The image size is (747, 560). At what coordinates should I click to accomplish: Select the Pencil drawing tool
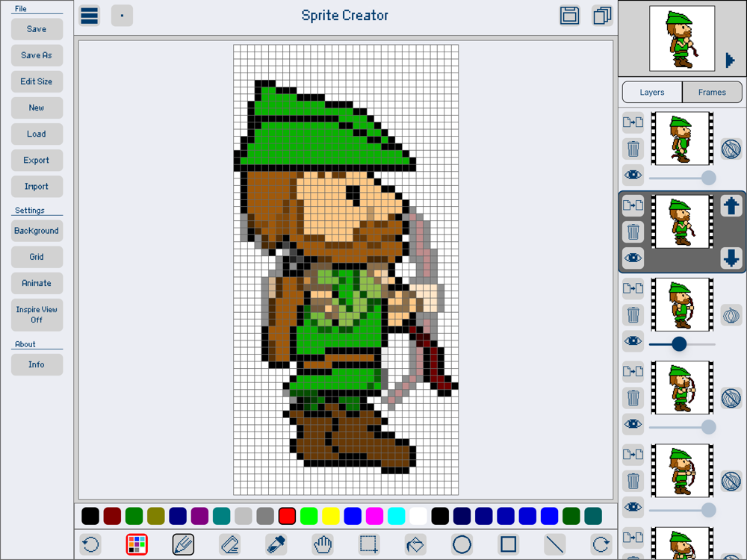tap(184, 544)
